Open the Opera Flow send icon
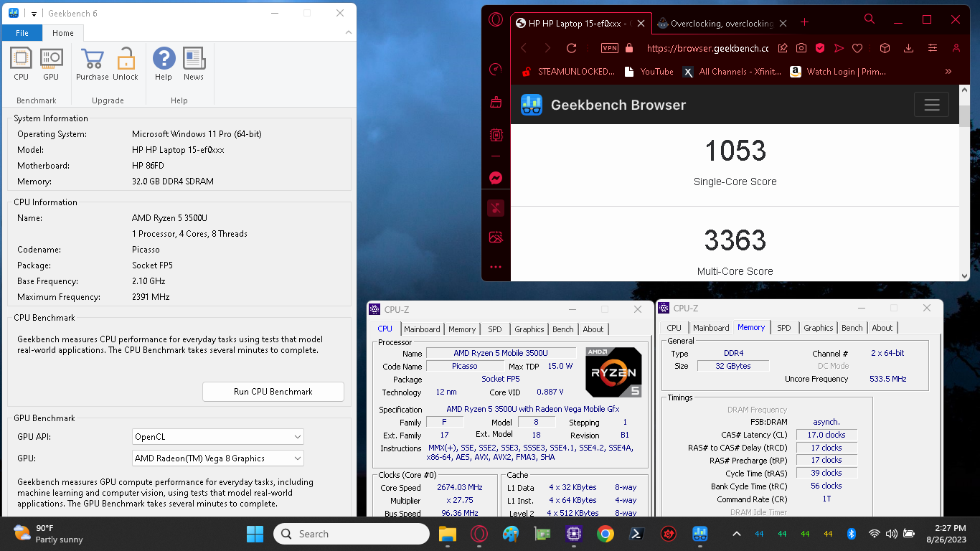Screen dimensions: 980x551 pyautogui.click(x=838, y=48)
